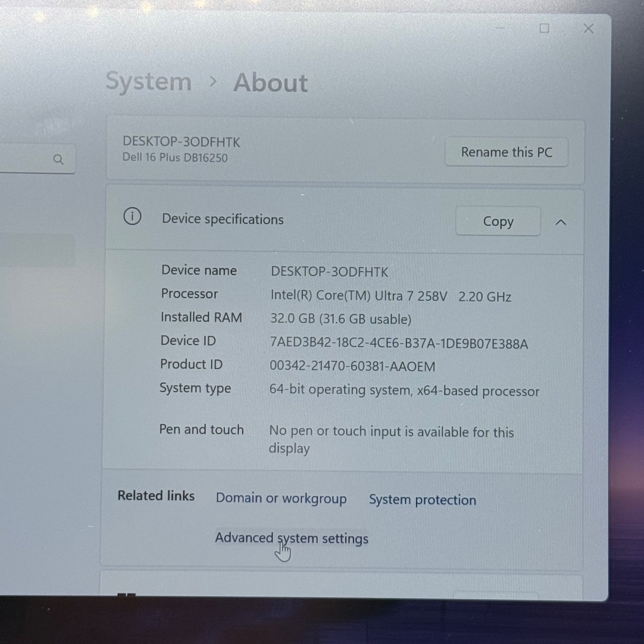Close the Settings window
Screen dimensions: 644x644
[x=588, y=29]
